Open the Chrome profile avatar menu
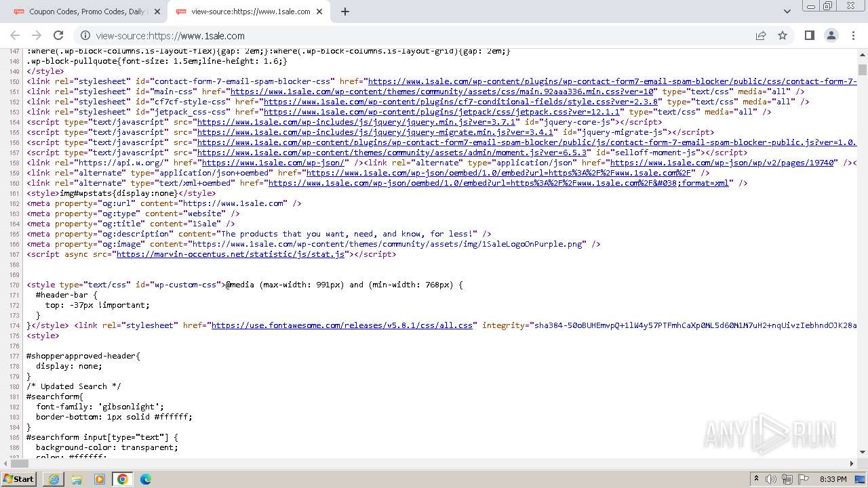Image resolution: width=868 pixels, height=488 pixels. [x=831, y=35]
